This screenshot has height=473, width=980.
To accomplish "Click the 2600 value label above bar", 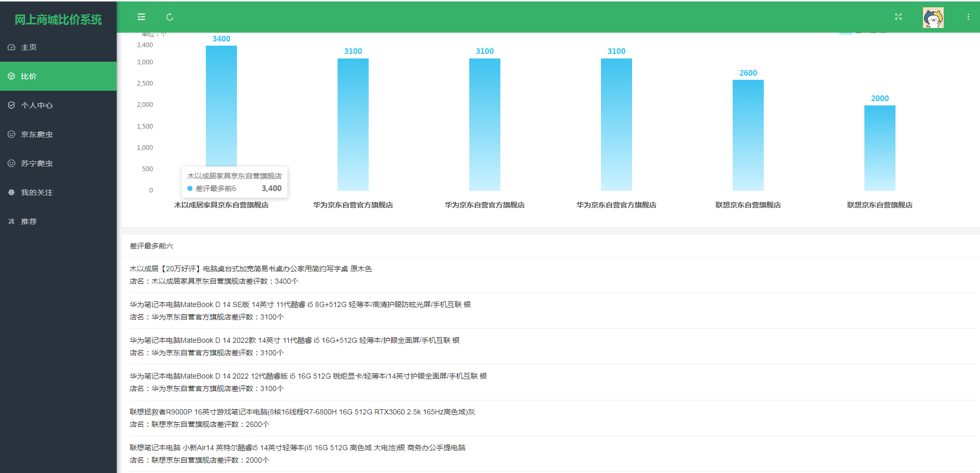I will 748,73.
